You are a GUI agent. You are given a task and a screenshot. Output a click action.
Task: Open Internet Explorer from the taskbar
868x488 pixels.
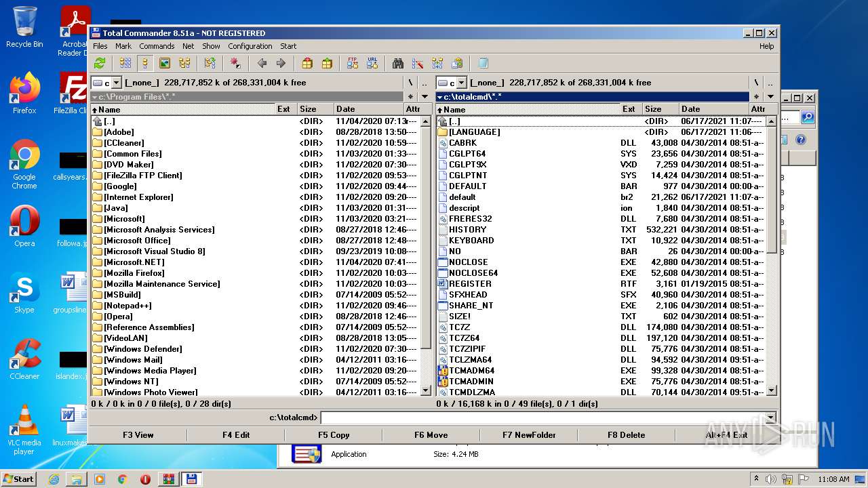[54, 479]
